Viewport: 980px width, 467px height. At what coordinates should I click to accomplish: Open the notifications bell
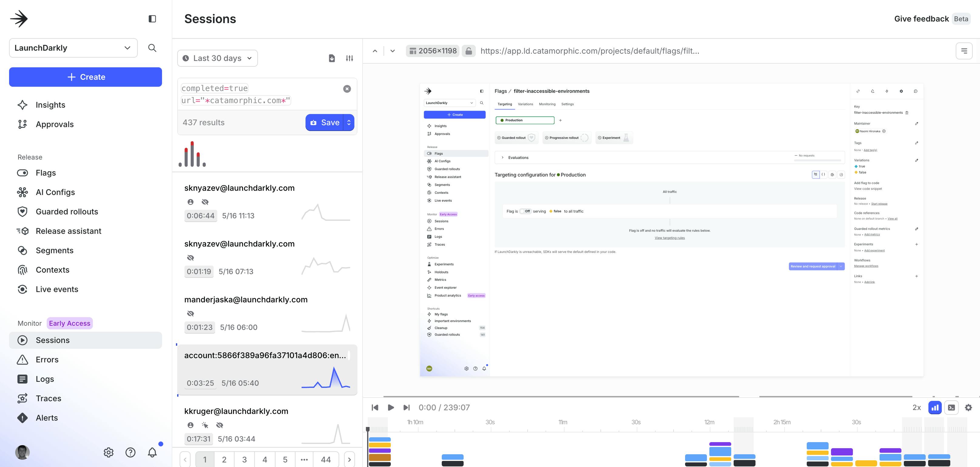pos(152,452)
